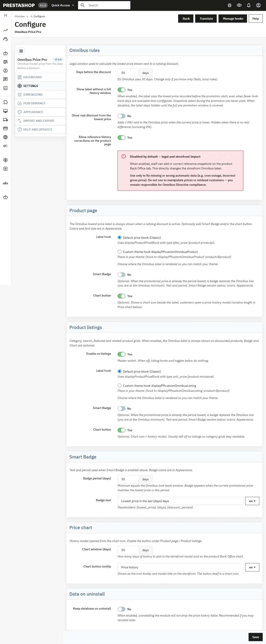Open the employee profile avatar icon

(258, 5)
